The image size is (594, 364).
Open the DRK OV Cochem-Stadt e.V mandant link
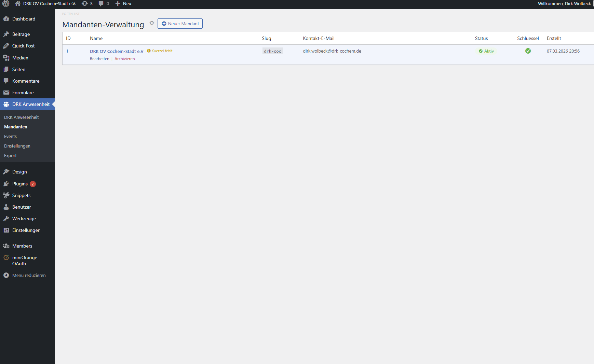tap(117, 51)
